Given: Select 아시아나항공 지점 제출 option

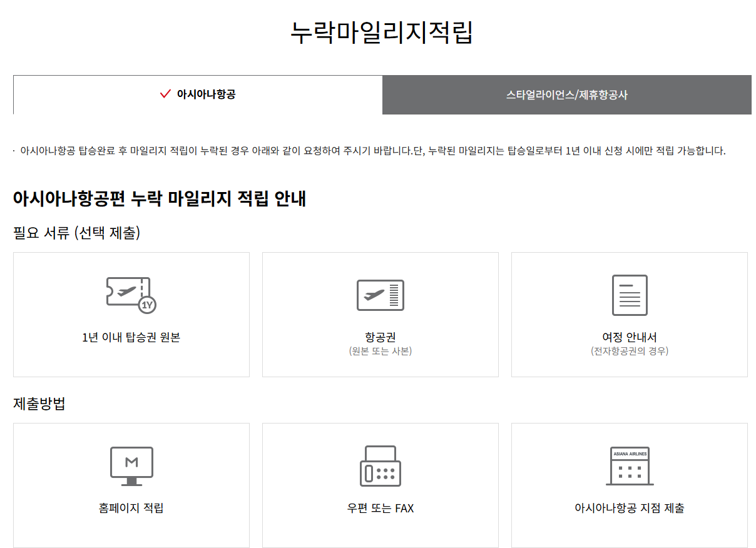Looking at the screenshot, I should click(630, 485).
